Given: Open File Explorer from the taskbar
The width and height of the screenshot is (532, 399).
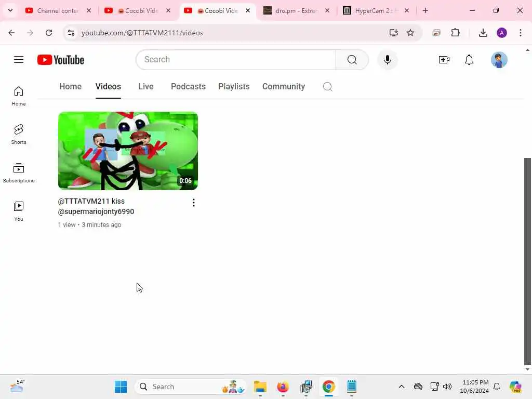Looking at the screenshot, I should pos(260,387).
